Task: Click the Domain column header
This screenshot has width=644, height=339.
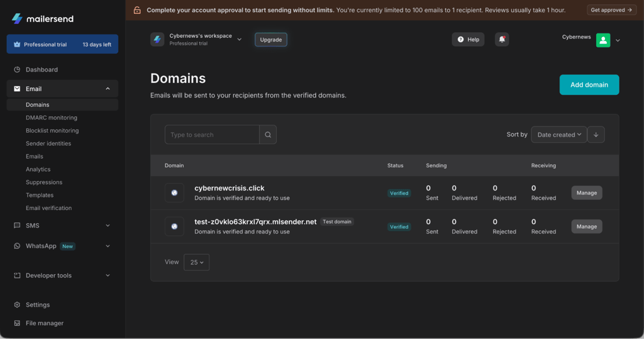Action: point(174,165)
